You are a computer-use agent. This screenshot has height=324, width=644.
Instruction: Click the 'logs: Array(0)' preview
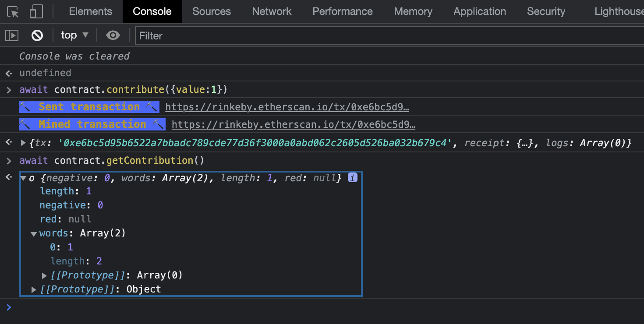586,143
